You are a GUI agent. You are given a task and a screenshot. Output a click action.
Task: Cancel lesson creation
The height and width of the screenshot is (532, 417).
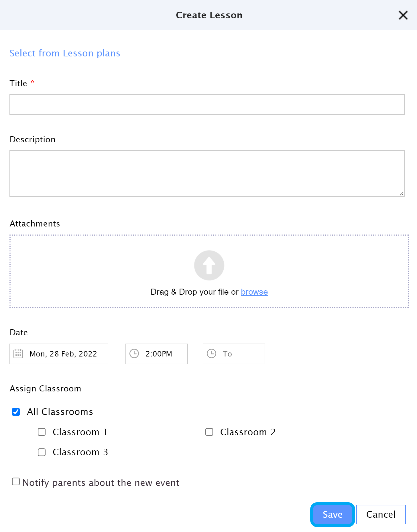381,515
